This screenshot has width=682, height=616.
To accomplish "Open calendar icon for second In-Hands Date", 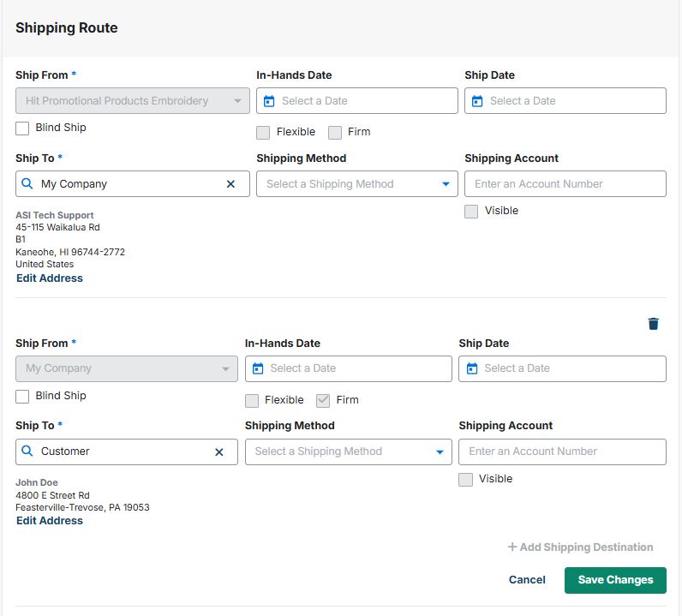I will (258, 368).
